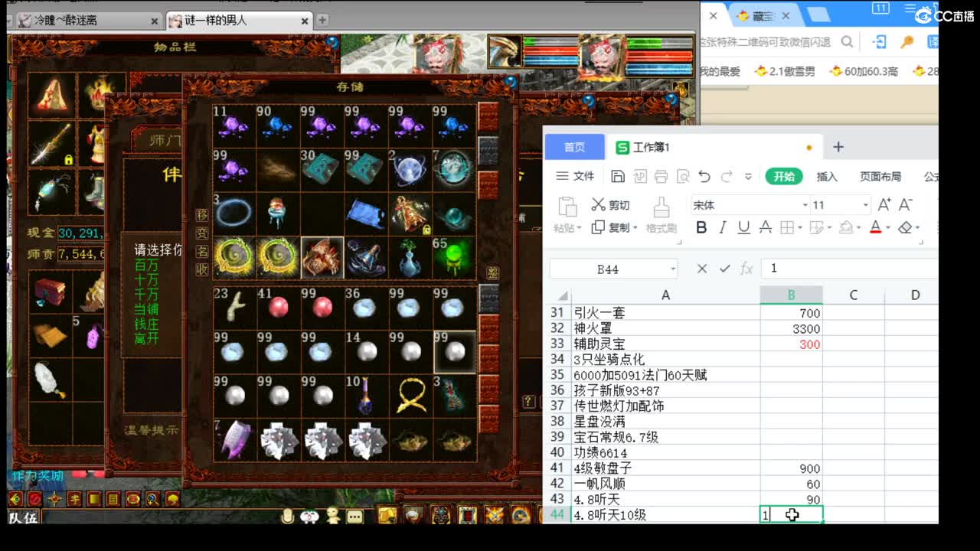Select column A header
Viewport: 980px width, 551px height.
pos(665,295)
